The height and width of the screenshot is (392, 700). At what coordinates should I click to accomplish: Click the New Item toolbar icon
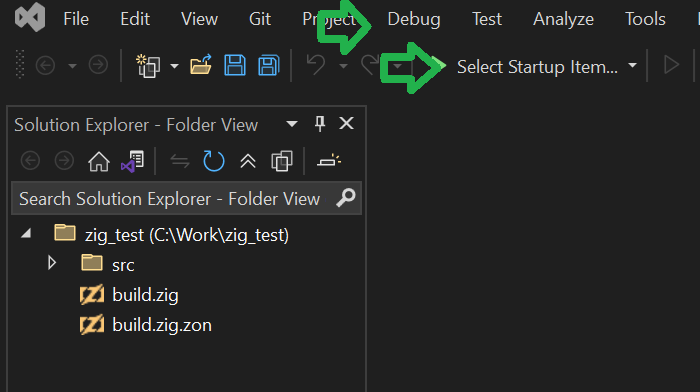(148, 66)
